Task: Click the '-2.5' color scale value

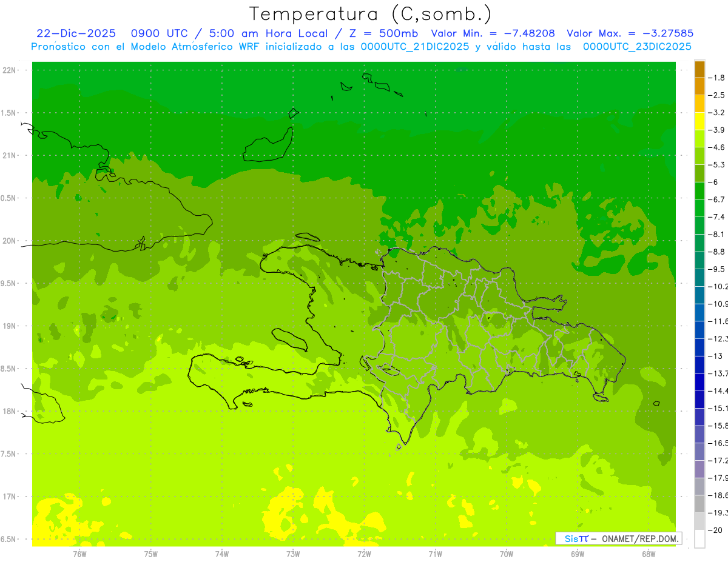Action: [x=716, y=95]
